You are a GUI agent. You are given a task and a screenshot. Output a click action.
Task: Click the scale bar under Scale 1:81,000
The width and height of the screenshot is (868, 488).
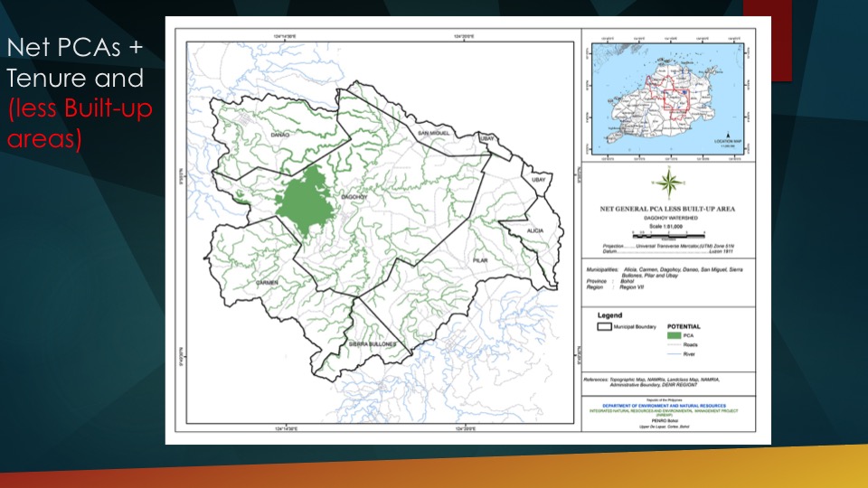pos(668,239)
